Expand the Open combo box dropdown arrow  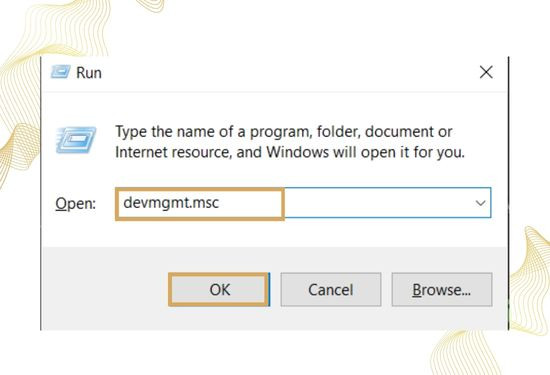click(x=480, y=203)
